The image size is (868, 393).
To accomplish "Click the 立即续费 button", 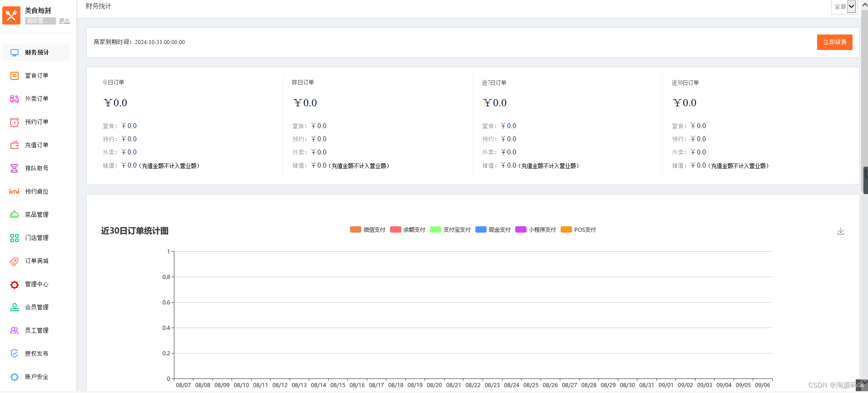I will 834,42.
